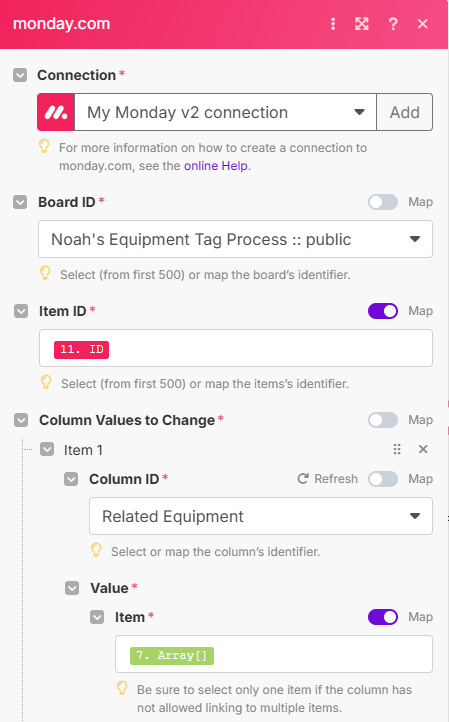Remove Item 1 with the X icon
449x722 pixels.
pos(423,449)
